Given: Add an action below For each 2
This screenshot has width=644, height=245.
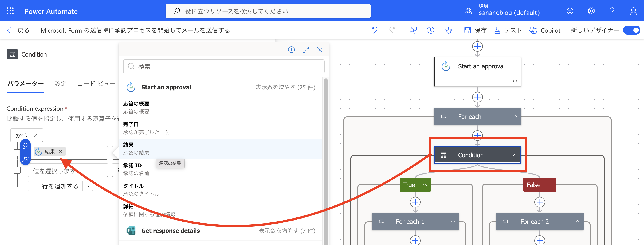Looking at the screenshot, I should tap(540, 240).
